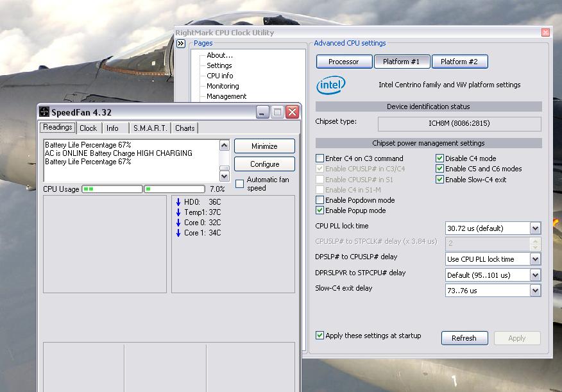Click the SpeedFan Configure button
Viewport: 562px width, 392px height.
point(264,164)
